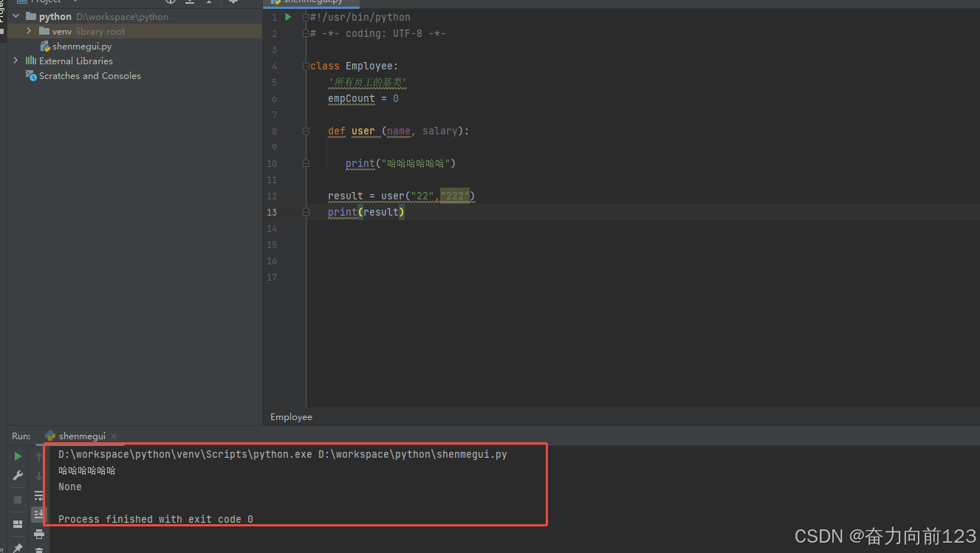Click the External Libraries label

(76, 61)
